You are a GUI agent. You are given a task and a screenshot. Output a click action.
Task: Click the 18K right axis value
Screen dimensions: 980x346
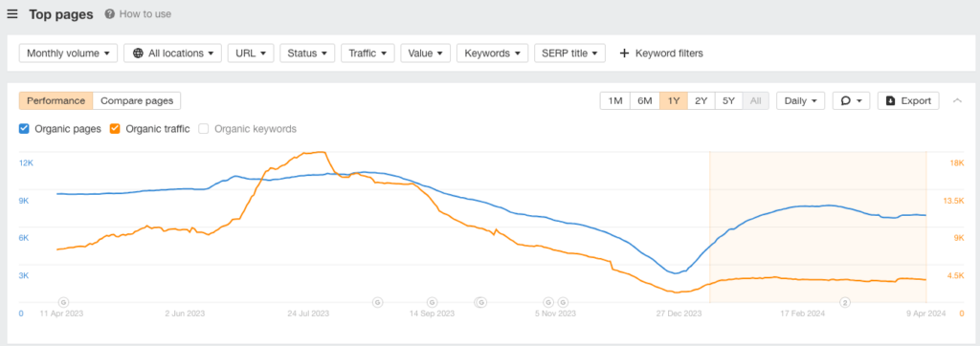pyautogui.click(x=957, y=163)
